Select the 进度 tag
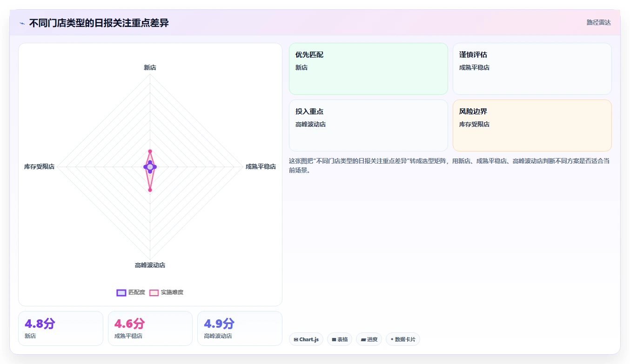Image resolution: width=630 pixels, height=364 pixels. coord(369,339)
